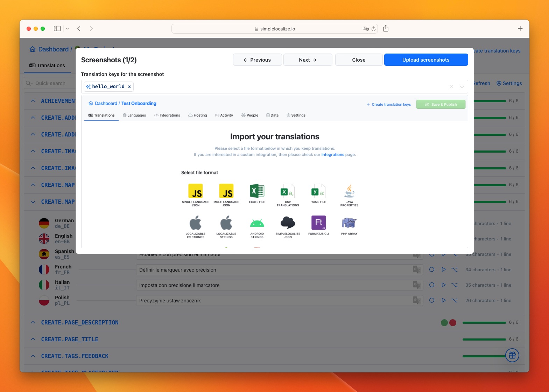Image resolution: width=549 pixels, height=392 pixels.
Task: Choose the Android Strings format icon
Action: (257, 223)
